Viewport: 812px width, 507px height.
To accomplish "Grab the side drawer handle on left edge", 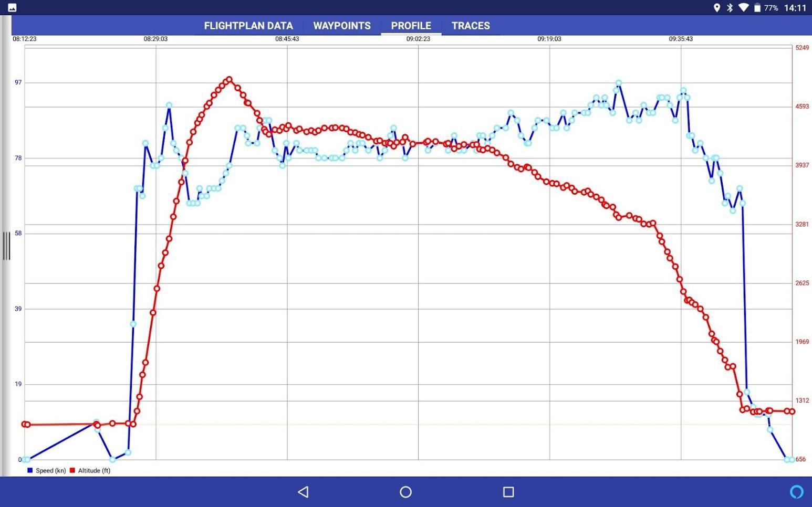I will pos(6,246).
